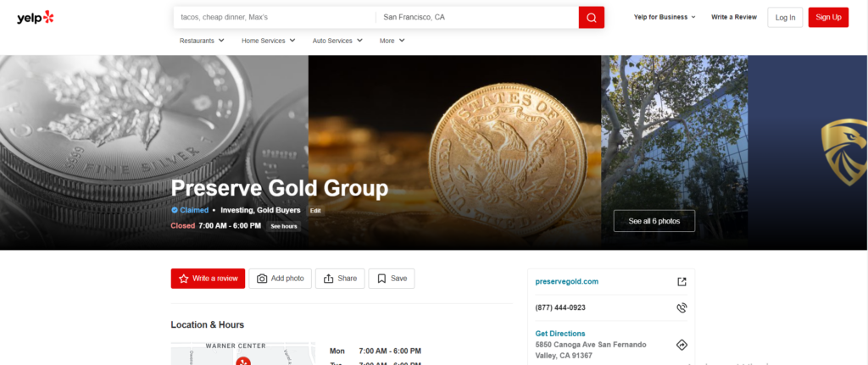Click the Edit categories button

click(315, 211)
